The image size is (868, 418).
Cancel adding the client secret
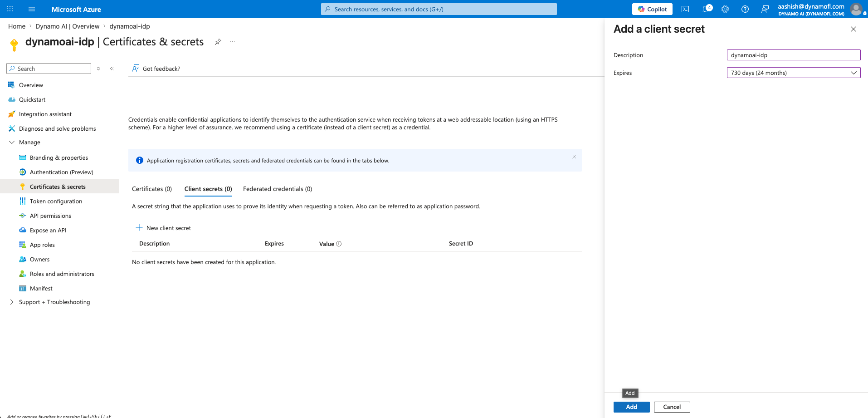[672, 407]
